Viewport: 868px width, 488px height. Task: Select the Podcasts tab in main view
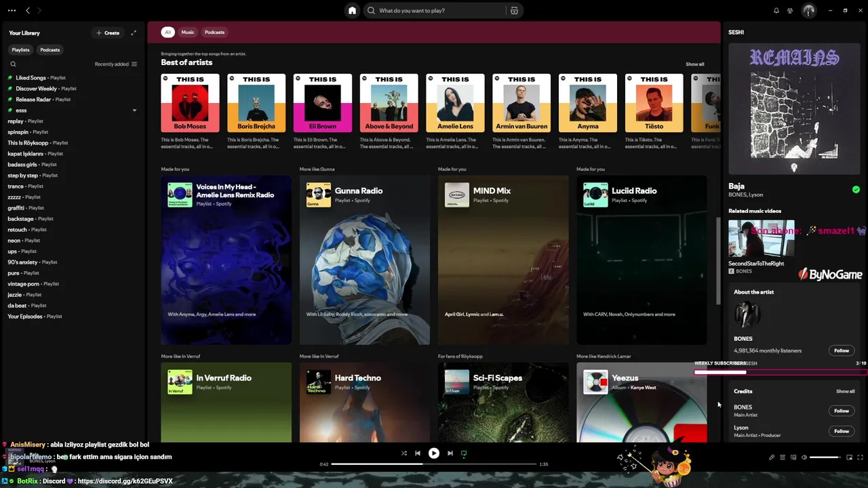(x=214, y=32)
